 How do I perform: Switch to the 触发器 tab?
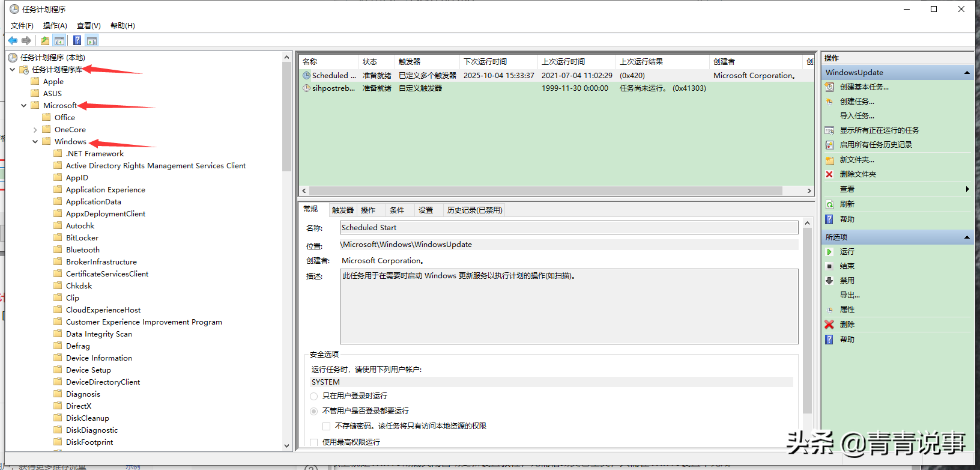[343, 210]
